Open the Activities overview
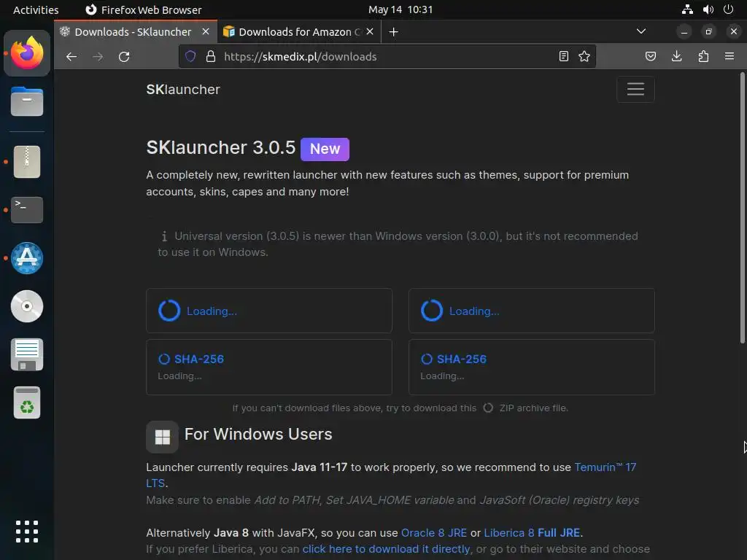The height and width of the screenshot is (560, 747). 36,9
